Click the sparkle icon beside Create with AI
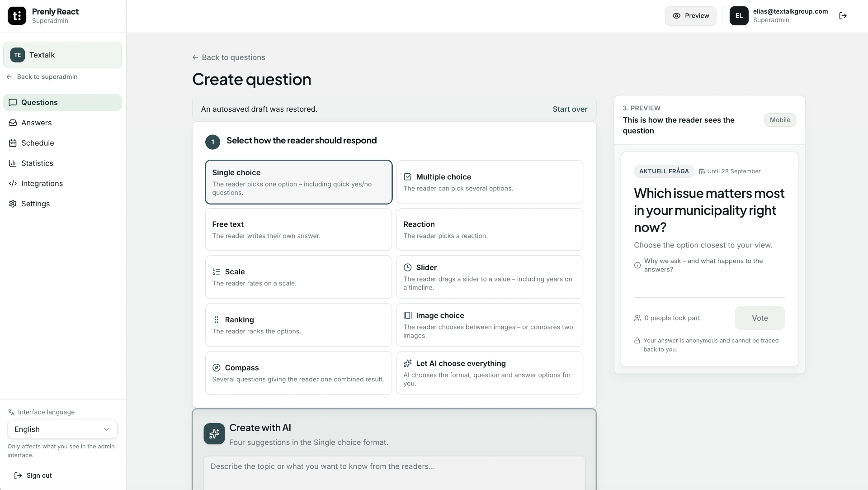This screenshot has width=868, height=490. click(x=214, y=434)
